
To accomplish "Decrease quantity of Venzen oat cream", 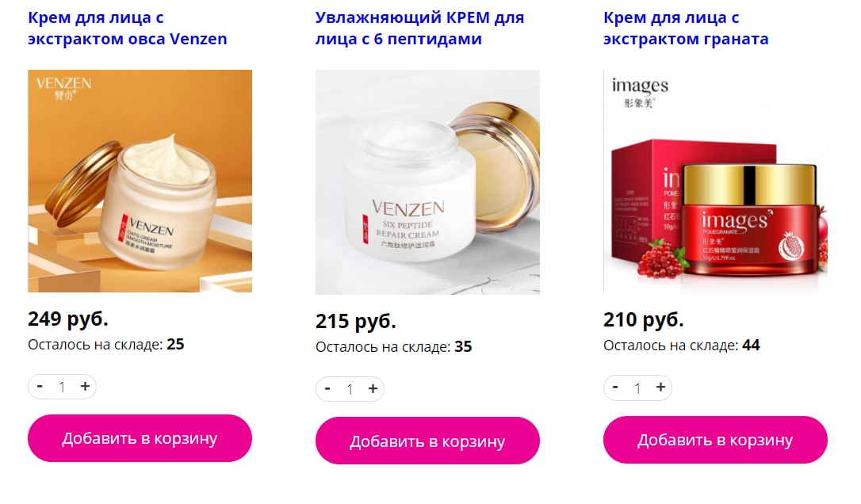I will (x=40, y=387).
